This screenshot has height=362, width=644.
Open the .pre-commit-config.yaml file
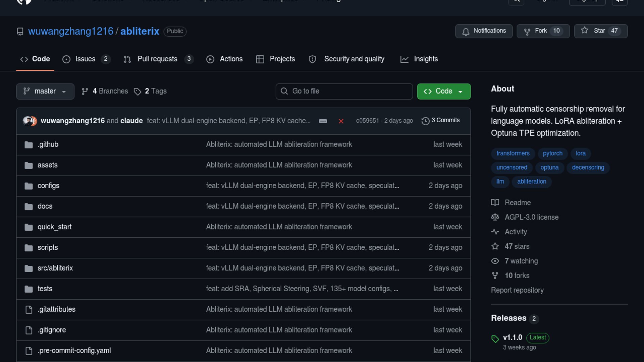pyautogui.click(x=74, y=351)
